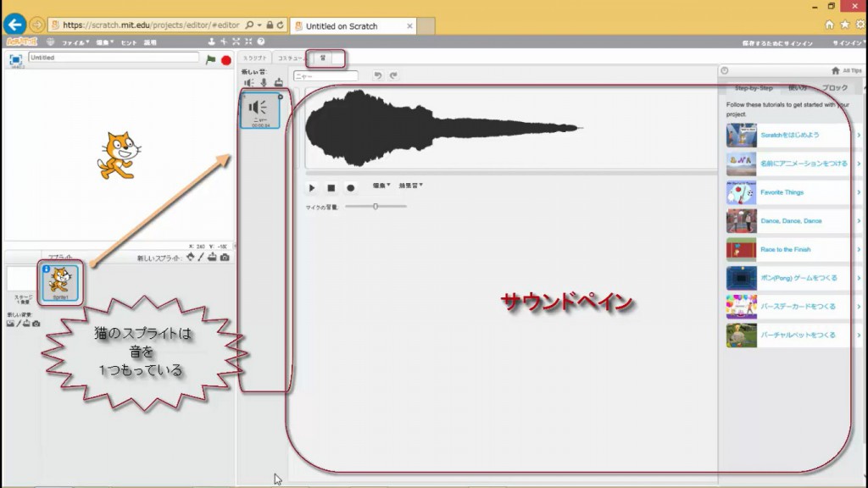
Task: Open the 説明 menu item
Action: pos(150,42)
